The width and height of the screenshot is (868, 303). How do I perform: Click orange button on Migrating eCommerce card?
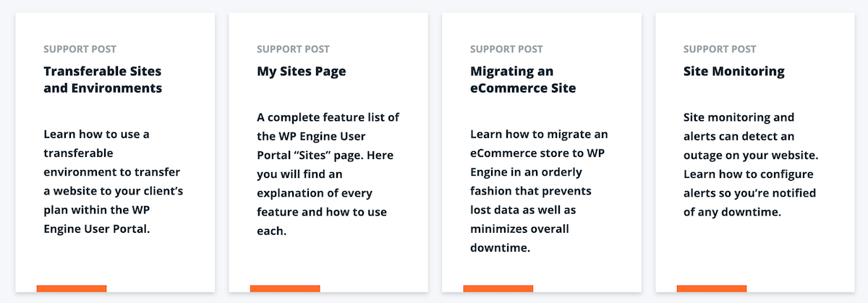pos(498,289)
